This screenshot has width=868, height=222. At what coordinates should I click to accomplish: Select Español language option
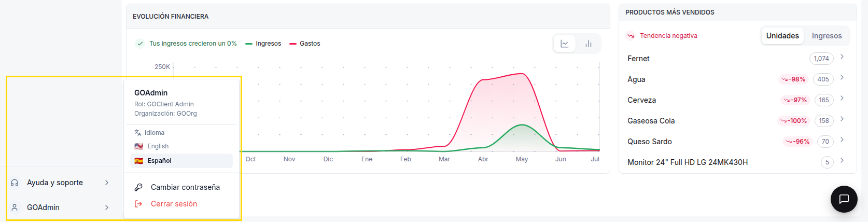[181, 161]
